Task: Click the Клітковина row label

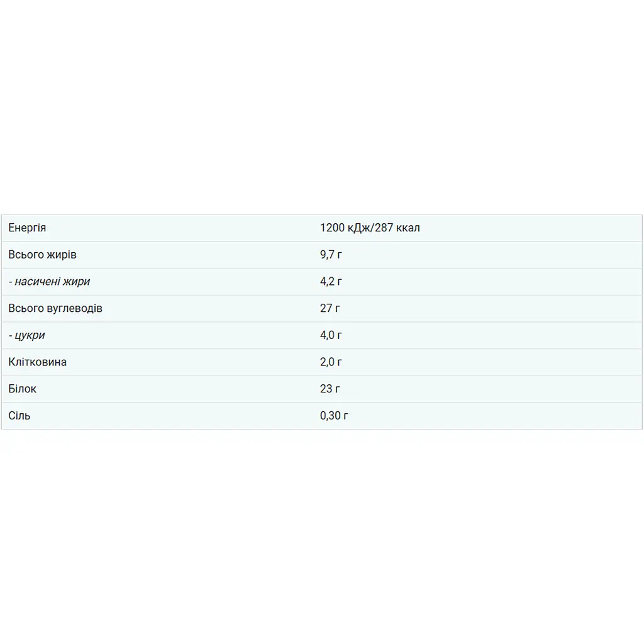Action: [x=37, y=362]
